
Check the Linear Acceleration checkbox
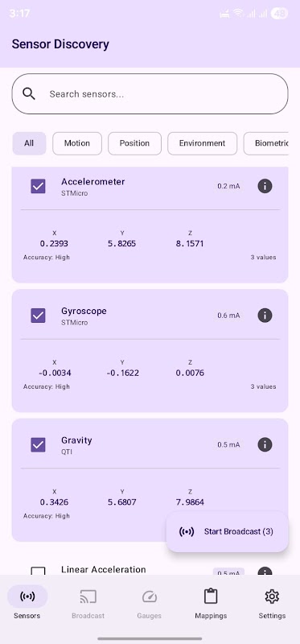[38, 572]
